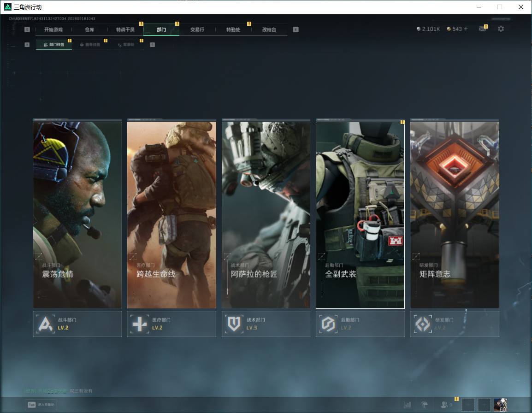Click key-hint icon after the last sub-tab
The height and width of the screenshot is (413, 532).
click(152, 44)
